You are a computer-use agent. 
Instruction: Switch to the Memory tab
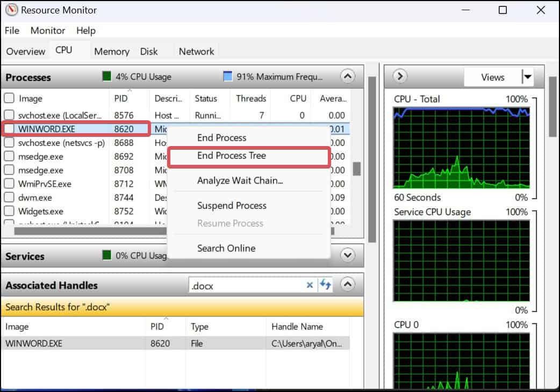click(112, 52)
